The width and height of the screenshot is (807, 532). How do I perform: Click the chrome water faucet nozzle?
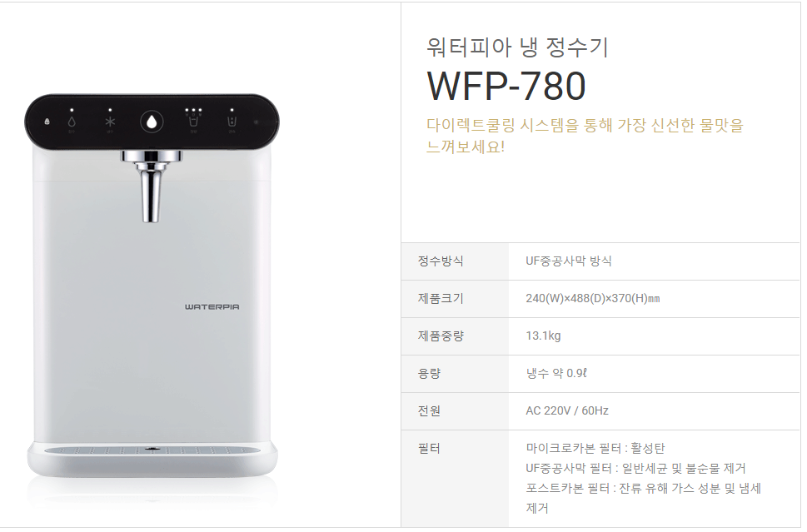click(x=152, y=186)
